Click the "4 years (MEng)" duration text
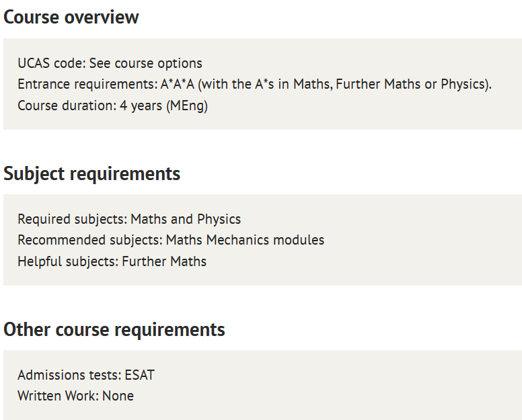 pos(163,106)
